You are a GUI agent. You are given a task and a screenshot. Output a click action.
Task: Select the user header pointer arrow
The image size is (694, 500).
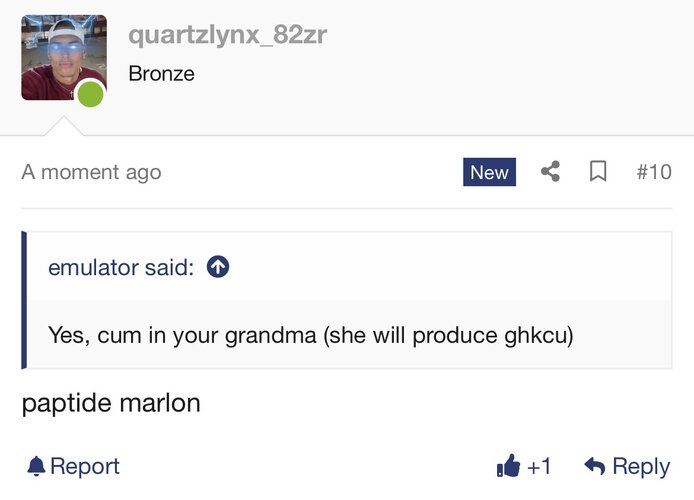click(64, 126)
